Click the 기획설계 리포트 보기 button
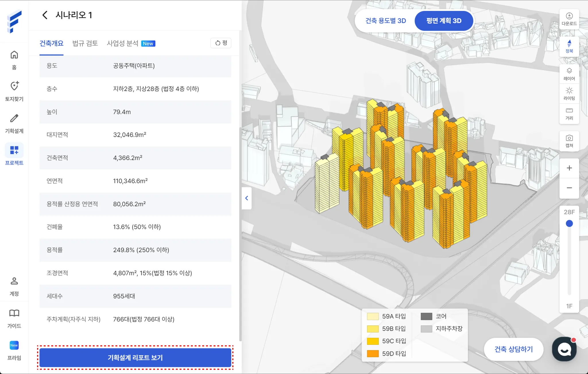Screen dimensions: 588x374 [x=135, y=358]
